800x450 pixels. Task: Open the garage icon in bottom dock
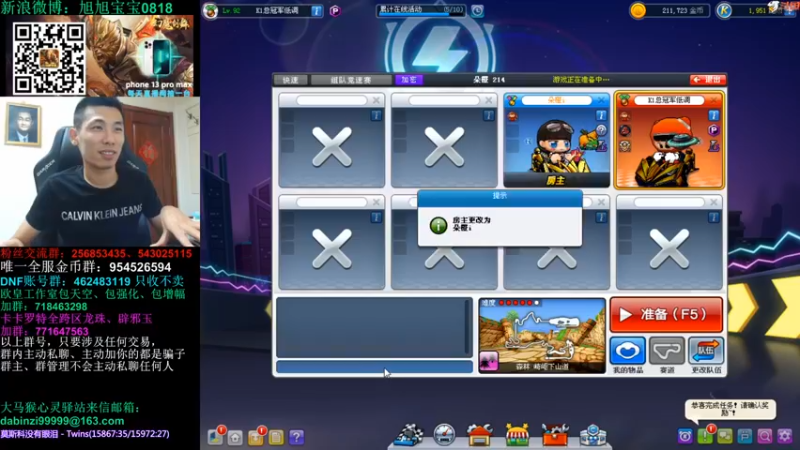[480, 435]
